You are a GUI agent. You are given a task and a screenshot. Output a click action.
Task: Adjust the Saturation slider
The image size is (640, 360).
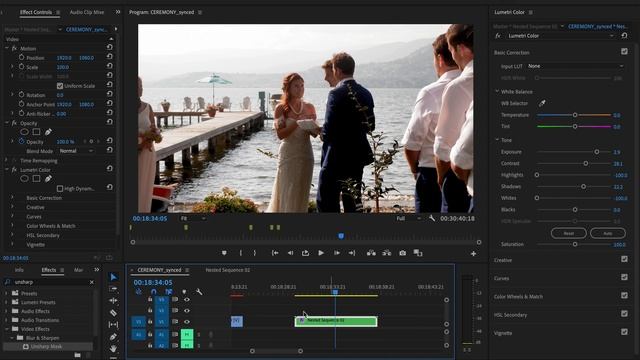(x=575, y=244)
